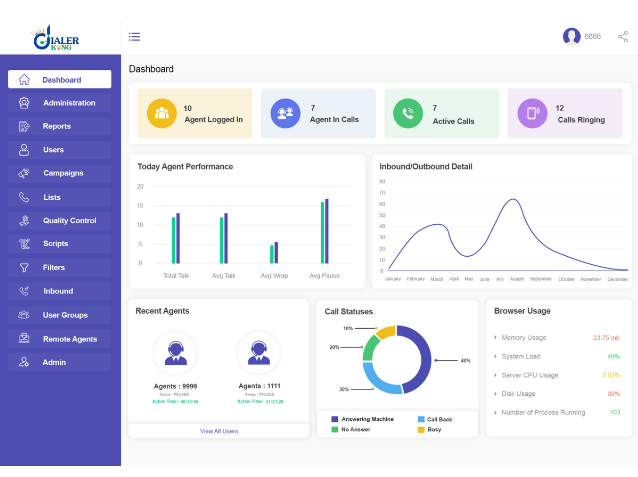This screenshot has height=477, width=638.
Task: Expand the Memory Usage arrow
Action: point(495,337)
